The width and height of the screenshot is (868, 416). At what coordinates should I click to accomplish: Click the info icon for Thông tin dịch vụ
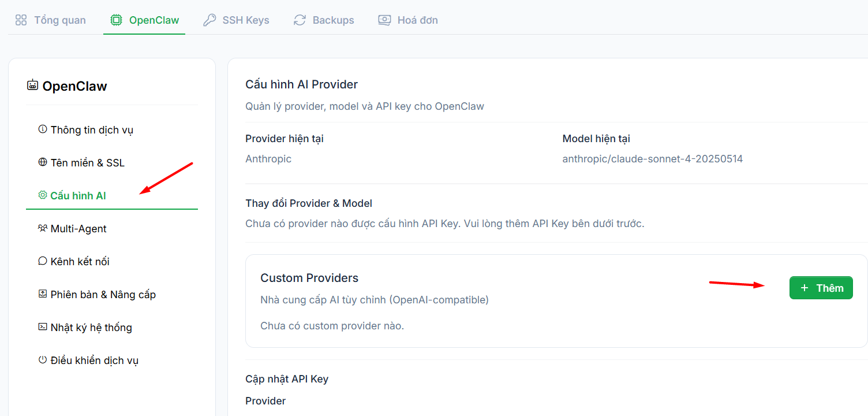[43, 129]
